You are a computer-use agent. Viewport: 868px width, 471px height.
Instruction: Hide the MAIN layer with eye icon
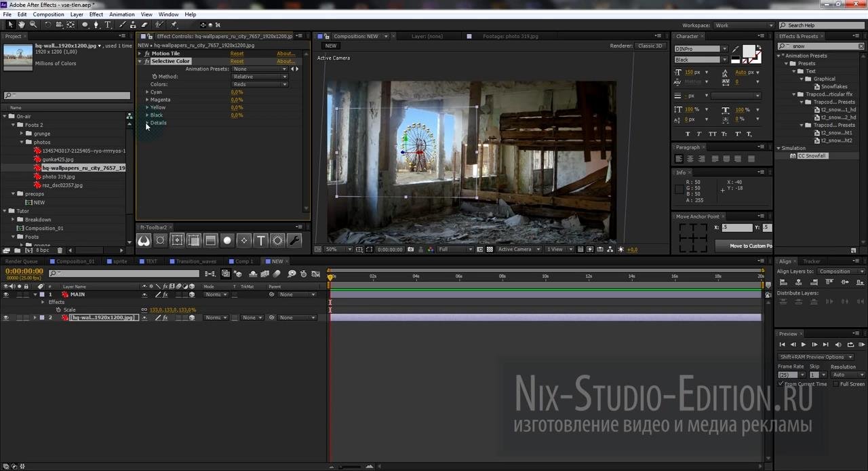(6, 295)
